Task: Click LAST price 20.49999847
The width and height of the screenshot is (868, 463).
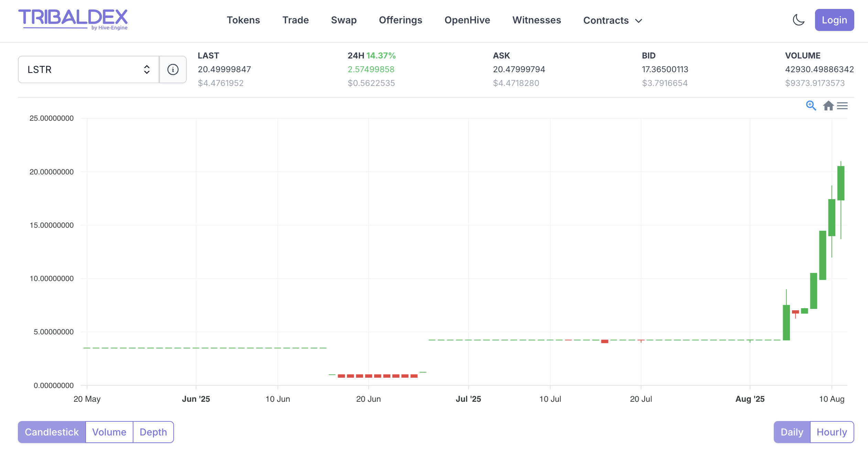Action: pos(224,69)
